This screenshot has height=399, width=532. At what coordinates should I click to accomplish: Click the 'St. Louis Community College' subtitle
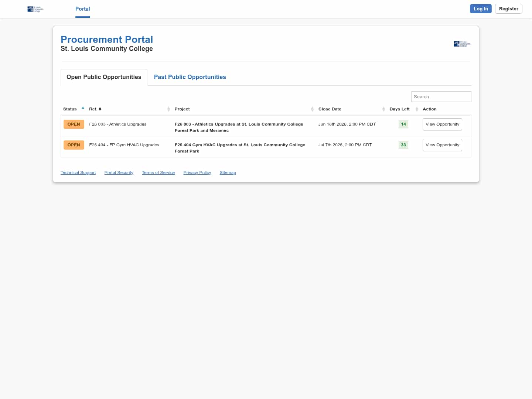coord(107,49)
